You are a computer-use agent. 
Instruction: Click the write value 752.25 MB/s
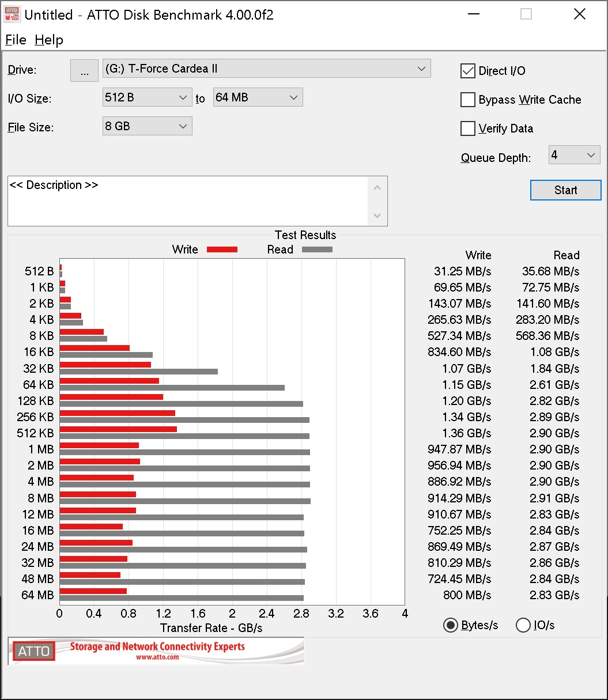(x=459, y=531)
